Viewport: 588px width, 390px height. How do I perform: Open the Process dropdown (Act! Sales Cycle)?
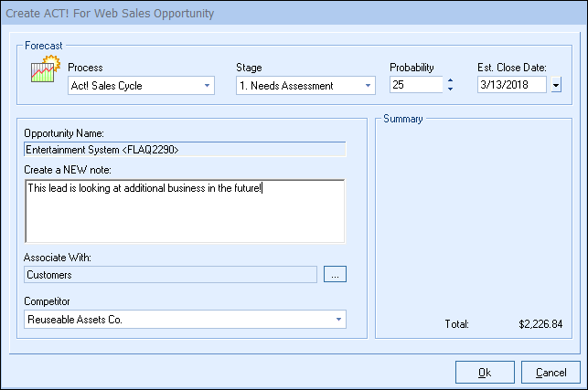tap(141, 86)
